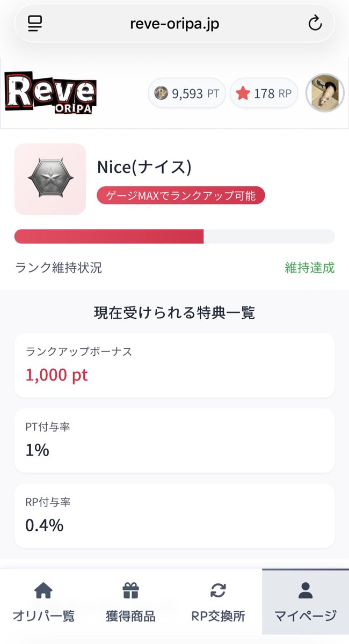Tap the reve-oripa.jp address bar
Image resolution: width=349 pixels, height=644 pixels.
(x=174, y=24)
